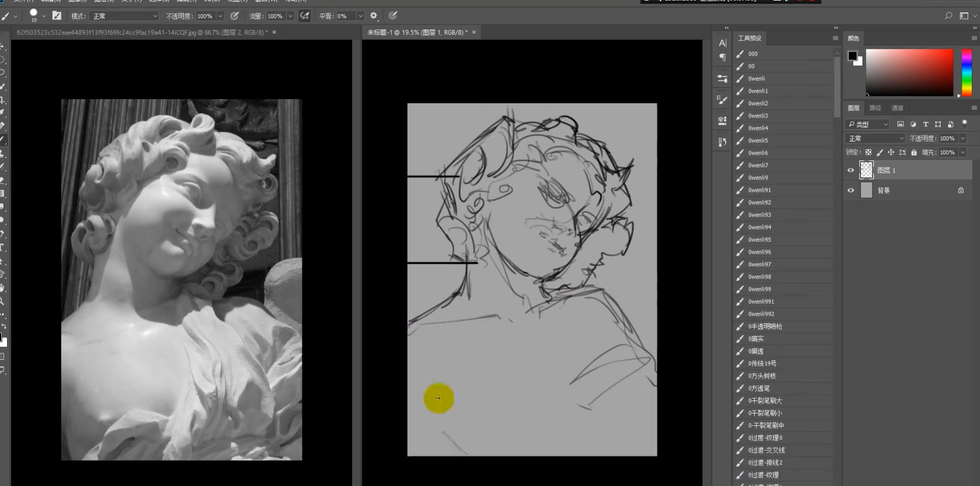Open the painting mode dropdown set to 正常

coord(125,16)
